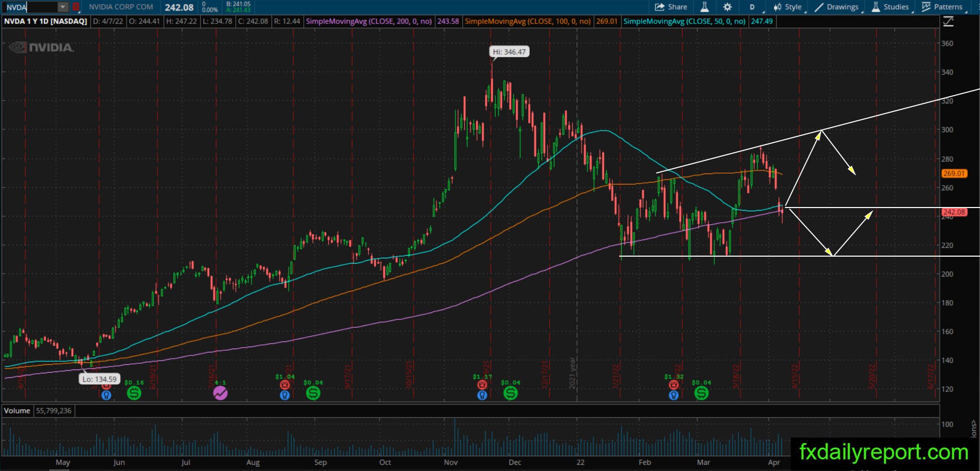Click the purple 4:1 stock split icon
Image resolution: width=980 pixels, height=471 pixels.
tap(220, 393)
